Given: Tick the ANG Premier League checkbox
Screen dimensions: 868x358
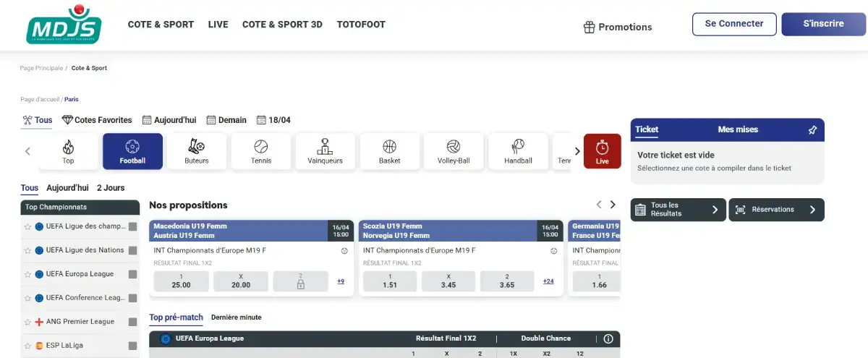Looking at the screenshot, I should pyautogui.click(x=132, y=322).
